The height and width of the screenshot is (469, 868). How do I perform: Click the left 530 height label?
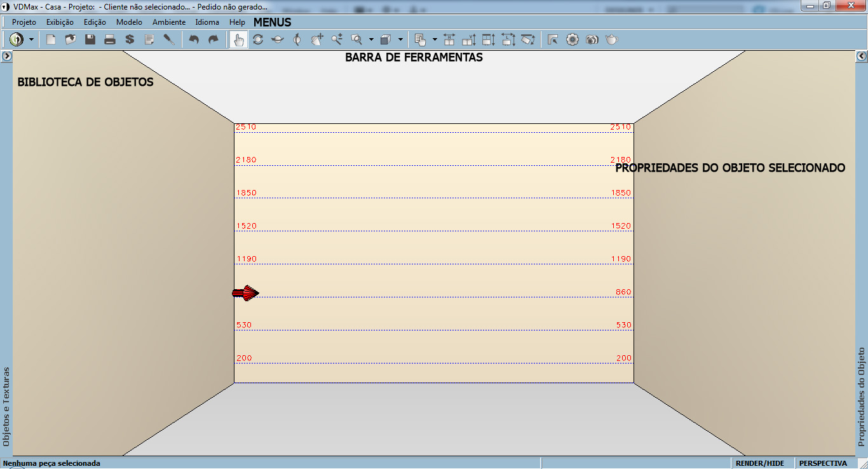(x=244, y=325)
